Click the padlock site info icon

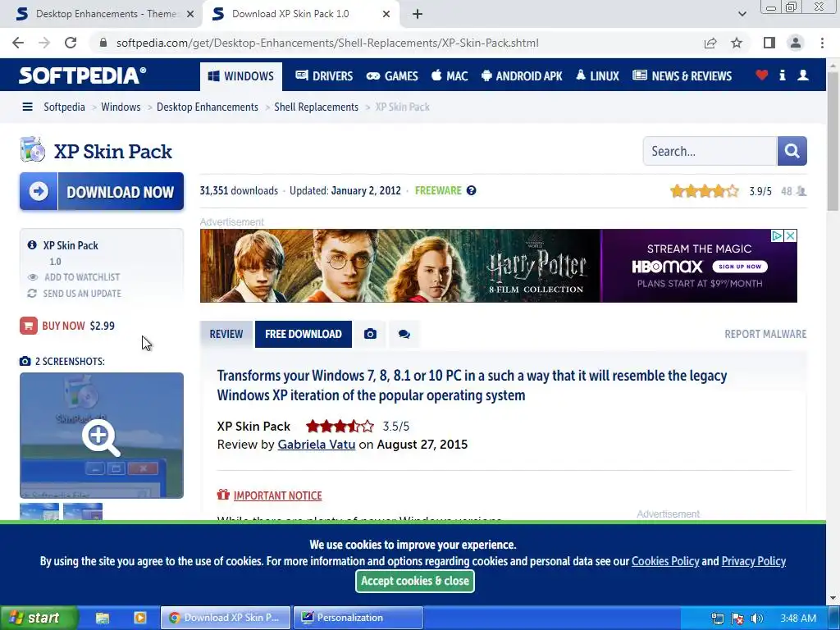point(103,43)
